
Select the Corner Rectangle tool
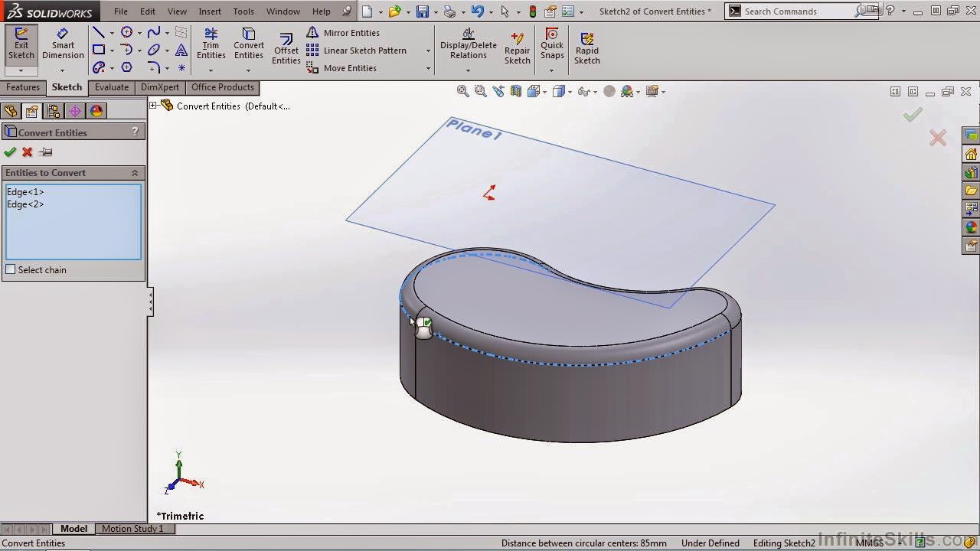(99, 50)
